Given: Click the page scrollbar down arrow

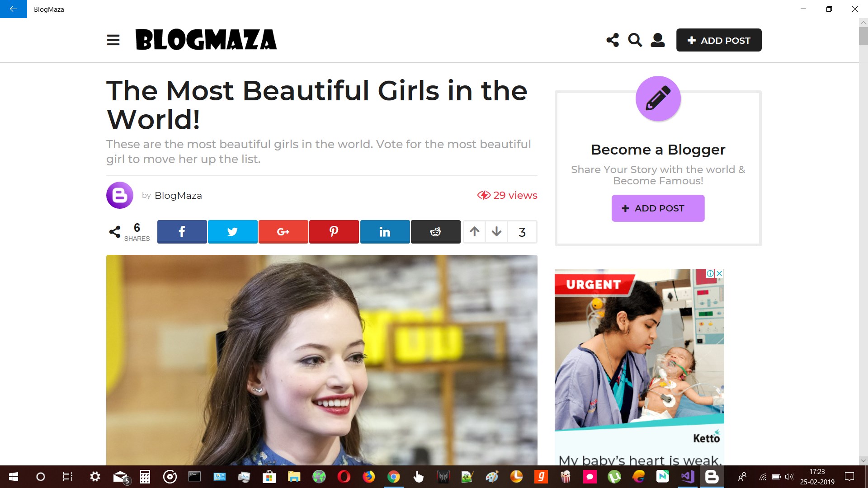Looking at the screenshot, I should click(863, 460).
